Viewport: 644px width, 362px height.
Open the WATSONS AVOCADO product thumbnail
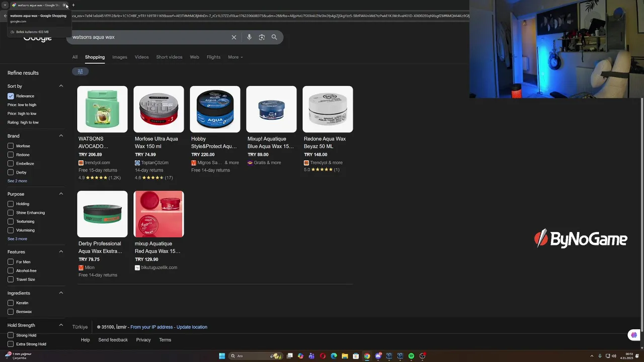tap(102, 109)
